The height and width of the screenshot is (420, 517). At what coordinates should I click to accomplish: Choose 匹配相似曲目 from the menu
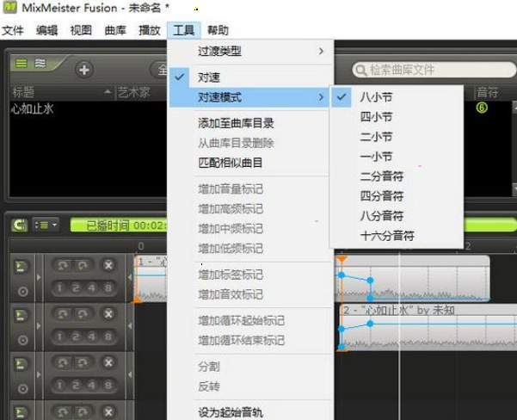(x=249, y=163)
